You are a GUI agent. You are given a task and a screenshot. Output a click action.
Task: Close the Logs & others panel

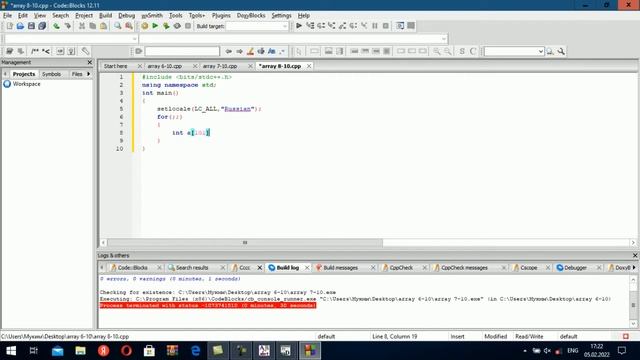coord(635,256)
